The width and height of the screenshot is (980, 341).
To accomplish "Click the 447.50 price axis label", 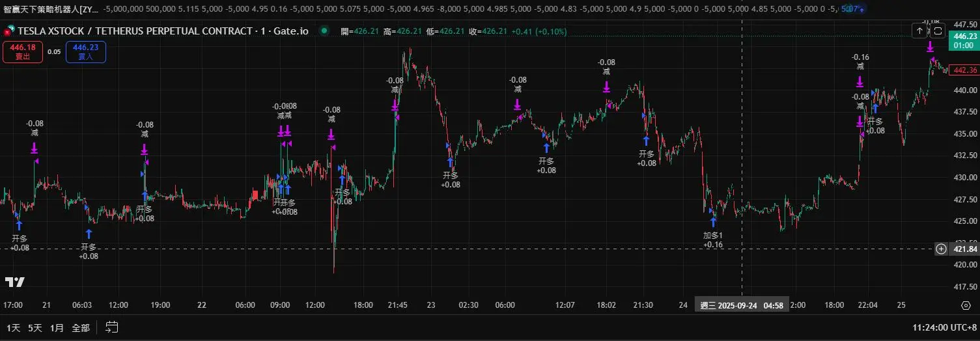I will (x=966, y=25).
